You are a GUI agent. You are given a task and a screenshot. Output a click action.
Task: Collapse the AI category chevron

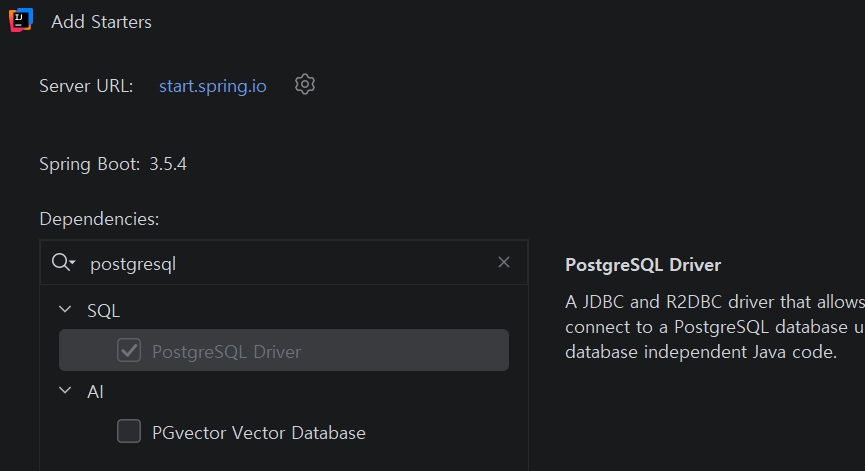tap(66, 391)
